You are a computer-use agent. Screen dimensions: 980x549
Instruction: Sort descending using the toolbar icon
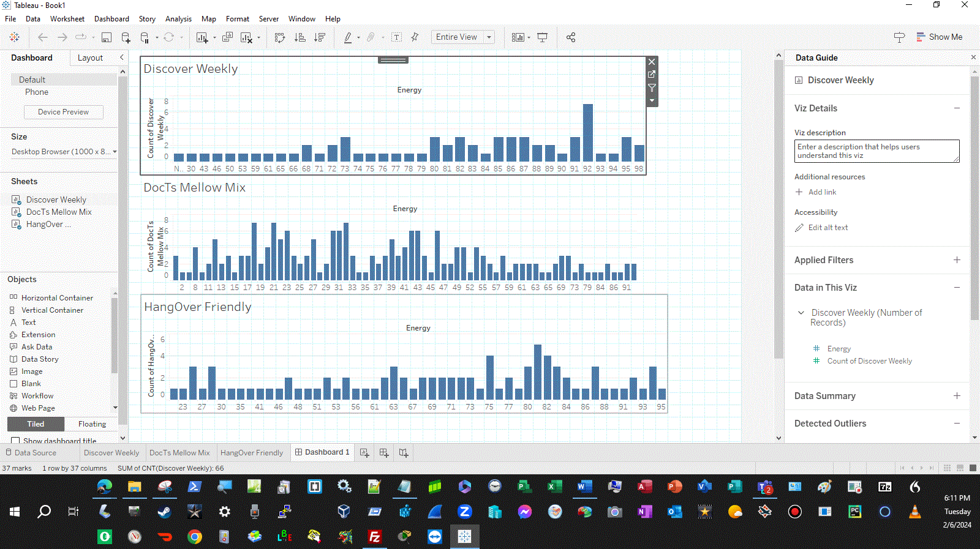tap(320, 37)
